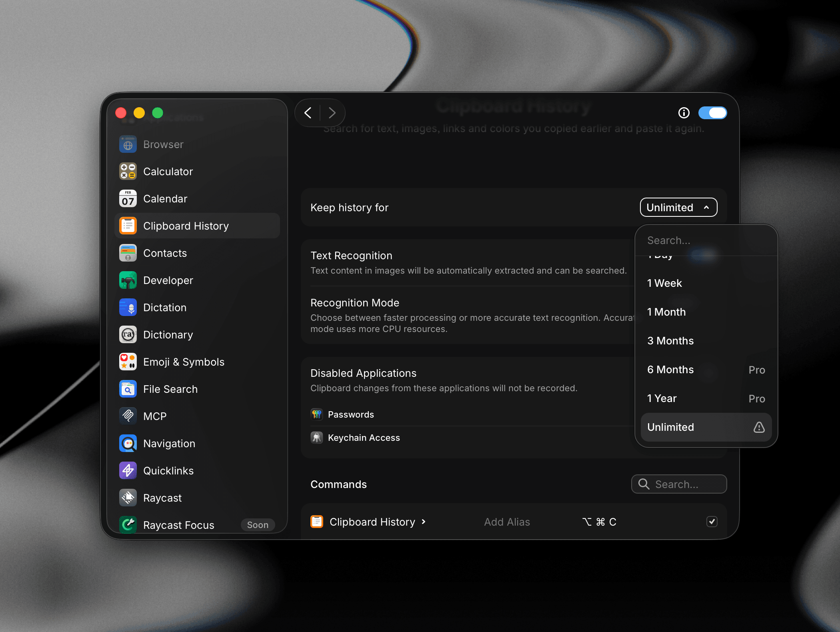Select Unlimited in the dropdown list
The width and height of the screenshot is (840, 632).
(x=706, y=427)
